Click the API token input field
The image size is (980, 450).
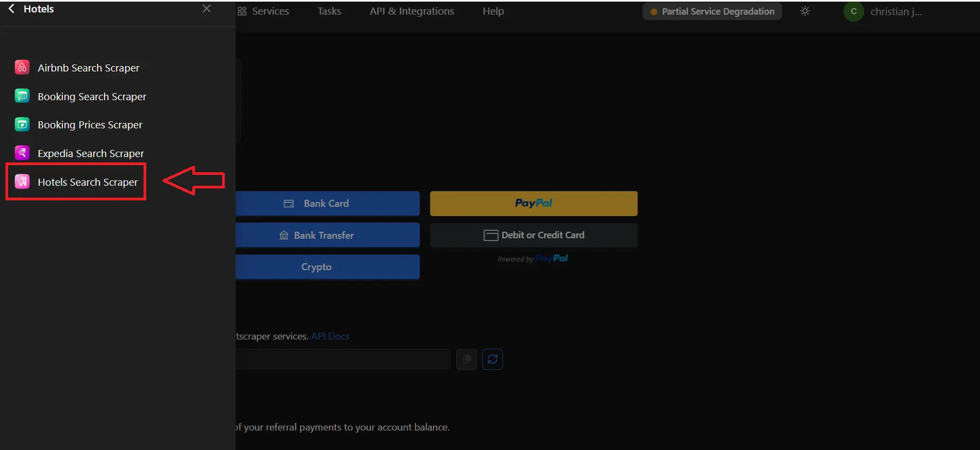(x=342, y=359)
